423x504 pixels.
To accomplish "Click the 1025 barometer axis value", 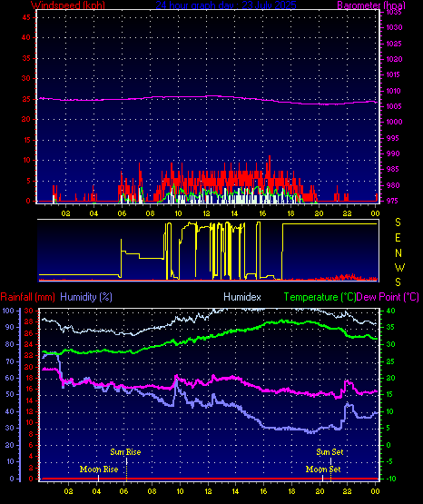I will point(394,44).
